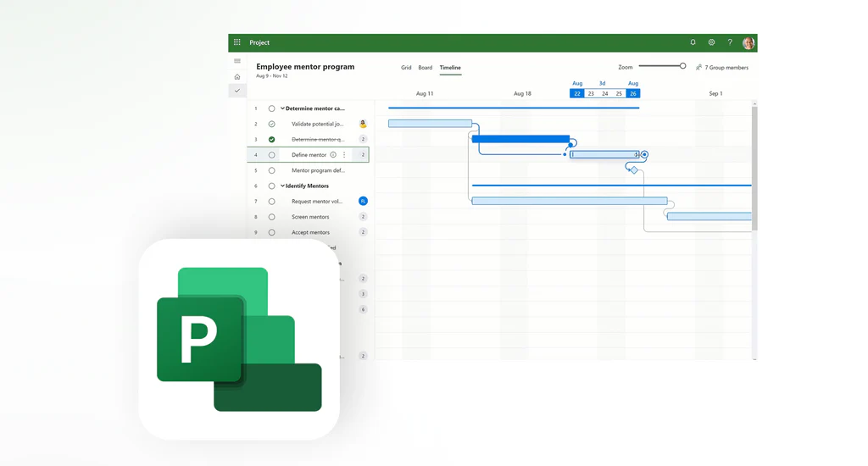Click the 7 Group members button
The height and width of the screenshot is (466, 868).
[x=722, y=68]
